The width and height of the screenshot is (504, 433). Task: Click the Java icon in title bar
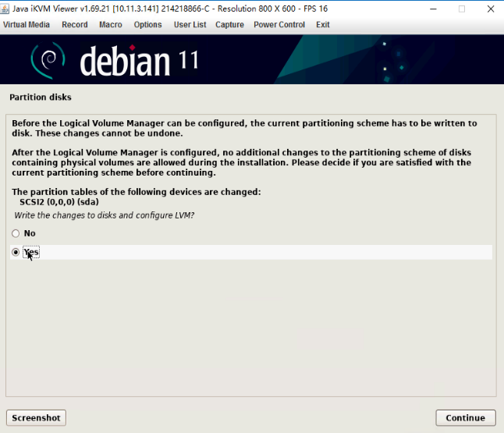click(x=5, y=9)
